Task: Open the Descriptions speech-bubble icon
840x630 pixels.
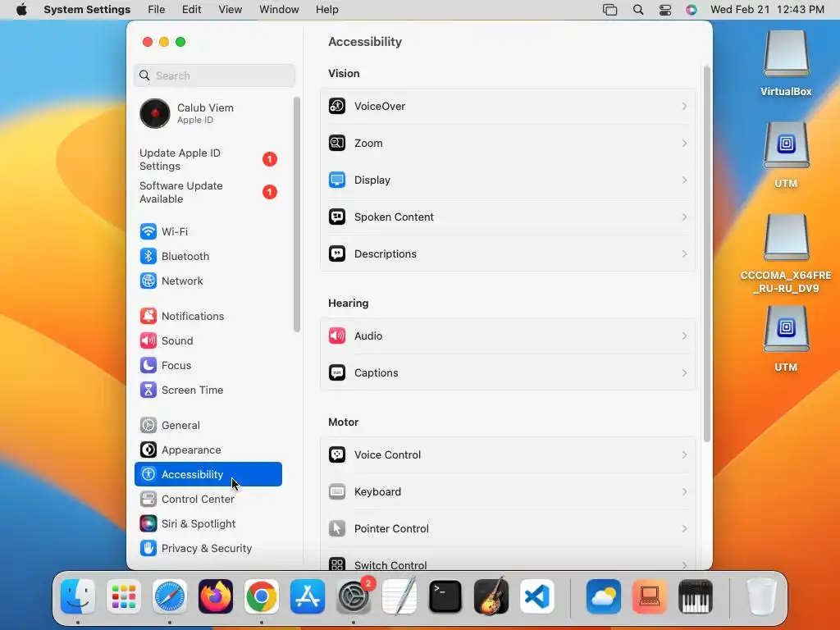Action: click(x=337, y=254)
